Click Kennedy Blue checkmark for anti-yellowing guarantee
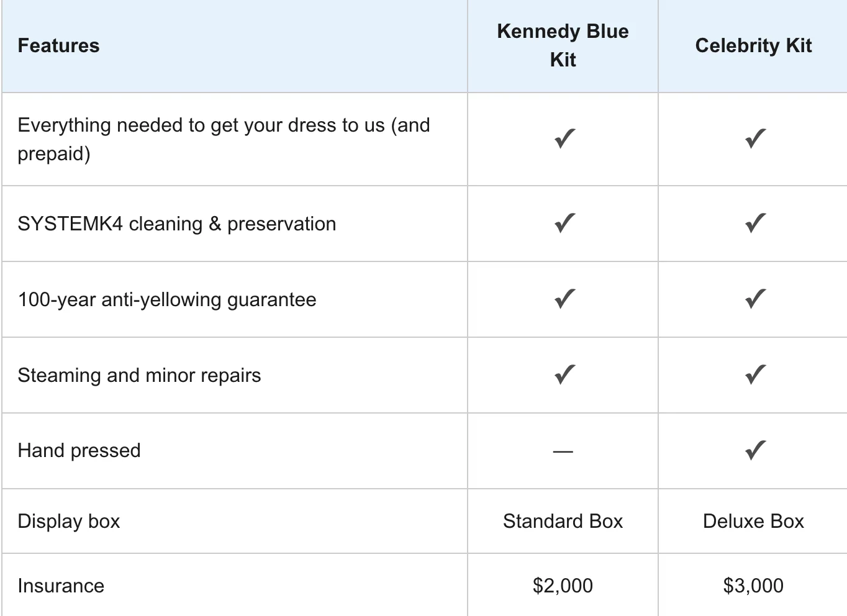Screen dimensions: 847x616 point(564,299)
